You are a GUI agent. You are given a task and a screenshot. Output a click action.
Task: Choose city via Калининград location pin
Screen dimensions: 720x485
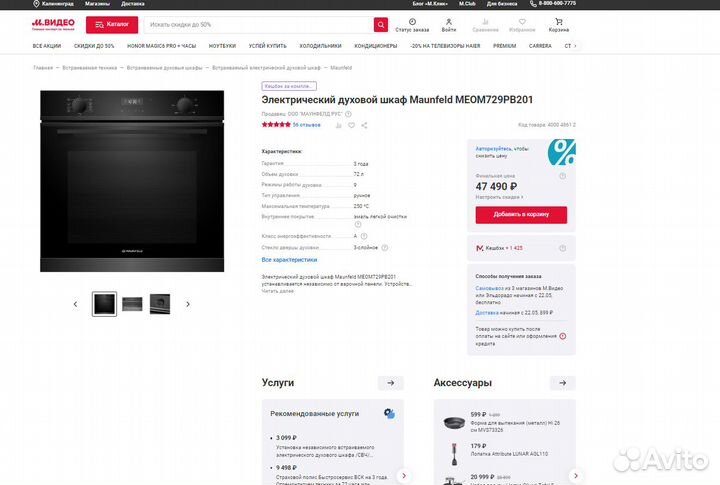point(53,4)
